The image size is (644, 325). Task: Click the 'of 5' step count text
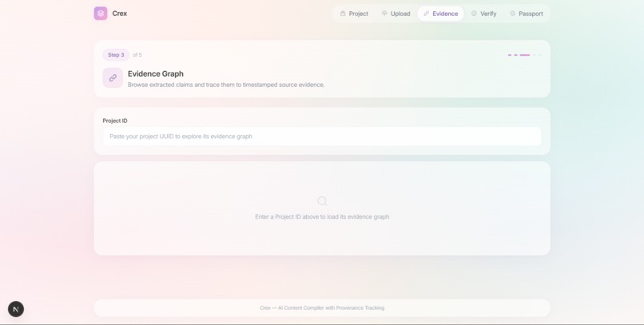137,55
